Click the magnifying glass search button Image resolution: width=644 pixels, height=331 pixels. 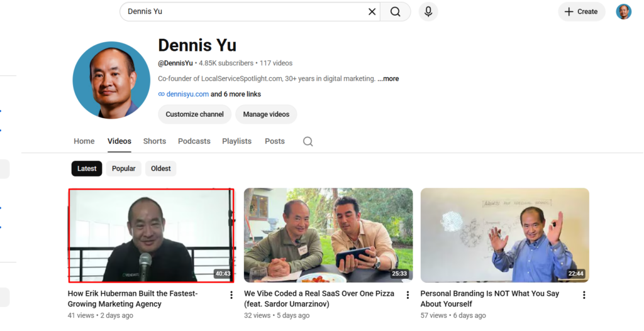(395, 12)
